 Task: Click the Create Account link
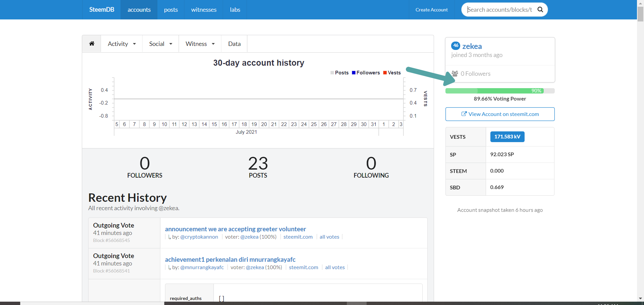pos(431,10)
